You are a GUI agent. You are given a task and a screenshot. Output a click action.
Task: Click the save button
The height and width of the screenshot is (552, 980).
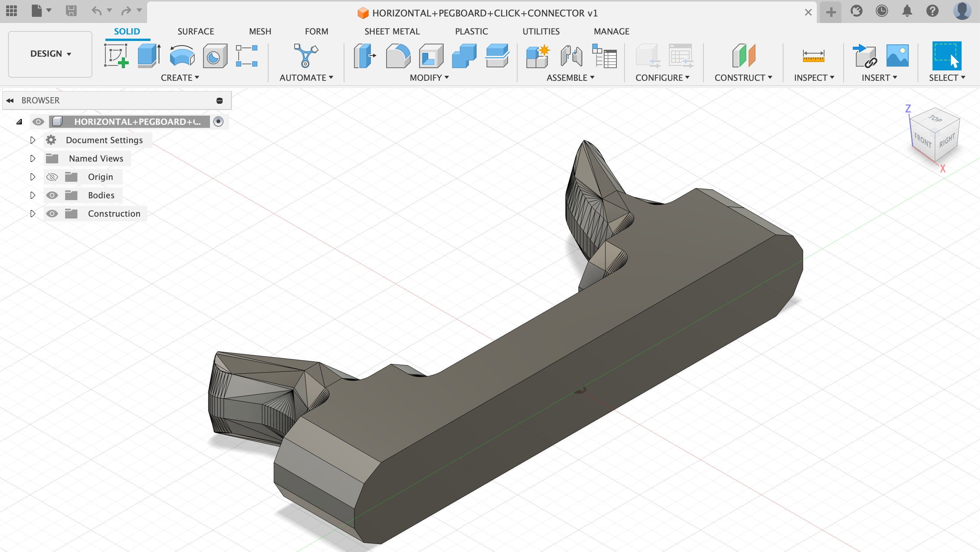point(71,11)
